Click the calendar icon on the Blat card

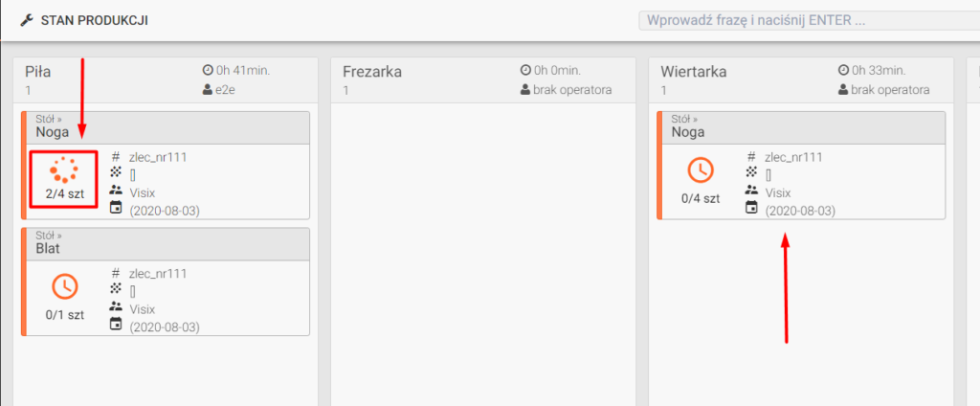[x=116, y=325]
